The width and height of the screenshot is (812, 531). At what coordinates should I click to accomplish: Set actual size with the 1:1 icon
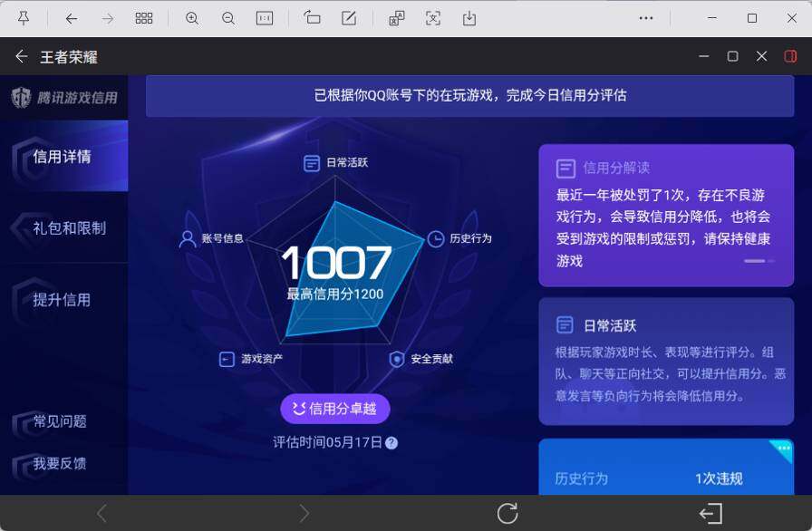tap(265, 19)
